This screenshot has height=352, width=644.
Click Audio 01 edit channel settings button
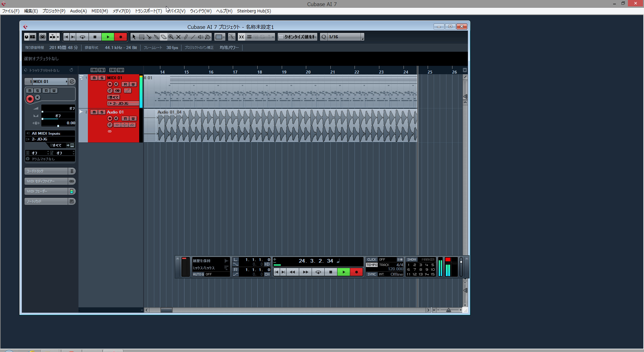tap(110, 125)
